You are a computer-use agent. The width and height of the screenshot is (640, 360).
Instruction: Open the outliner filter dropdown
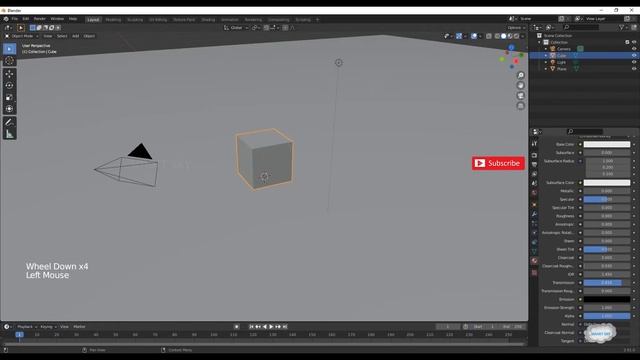coord(623,27)
